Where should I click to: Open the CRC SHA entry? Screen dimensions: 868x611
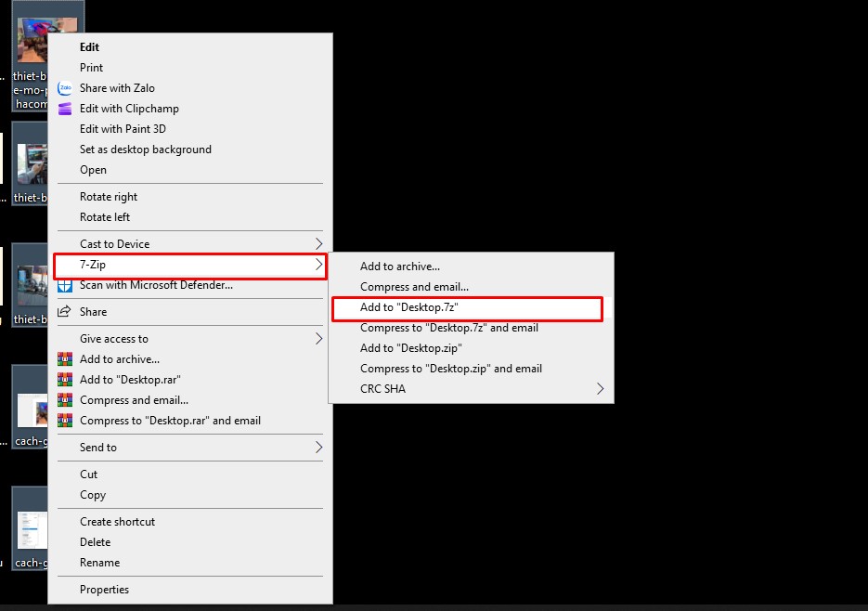click(471, 389)
